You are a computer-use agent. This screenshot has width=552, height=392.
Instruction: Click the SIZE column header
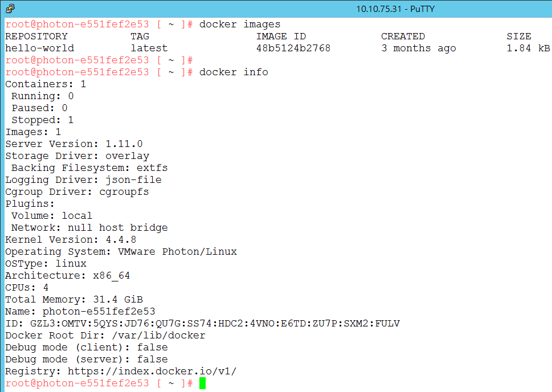tap(519, 36)
